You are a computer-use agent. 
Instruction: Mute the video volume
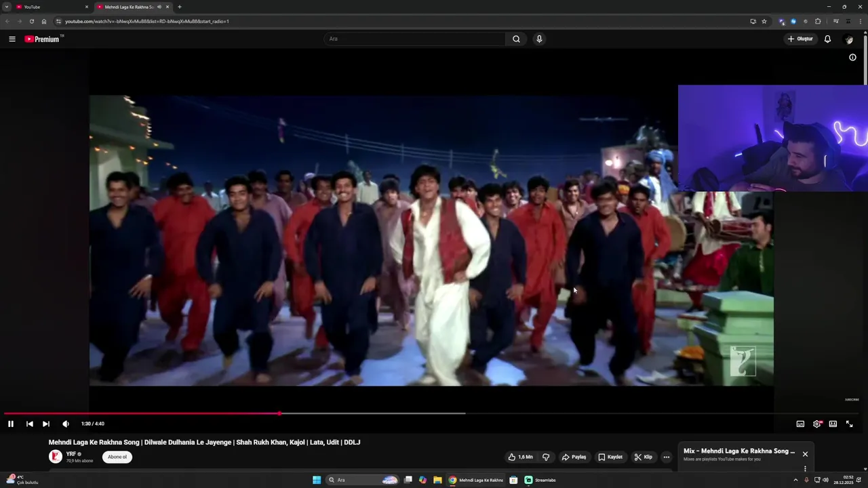coord(66,424)
